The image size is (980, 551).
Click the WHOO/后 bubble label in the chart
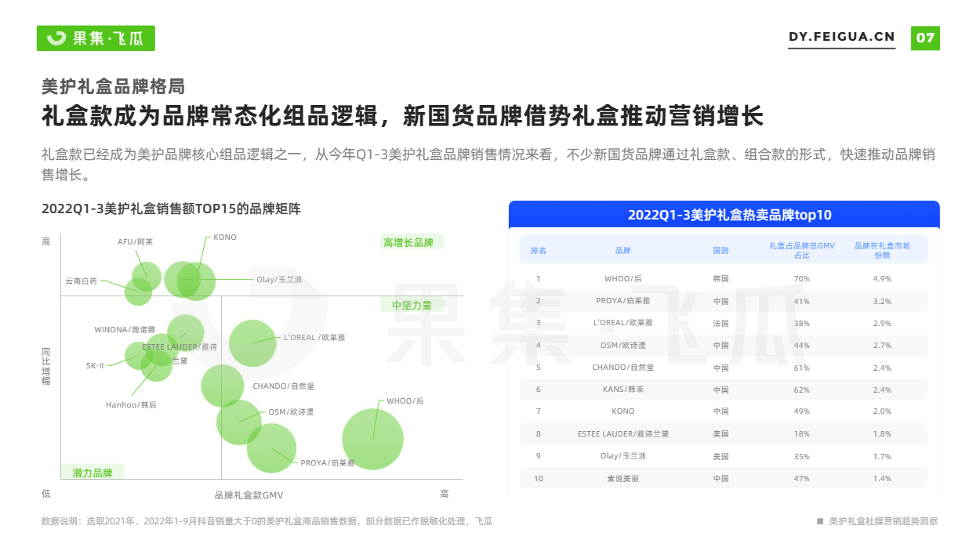(405, 401)
